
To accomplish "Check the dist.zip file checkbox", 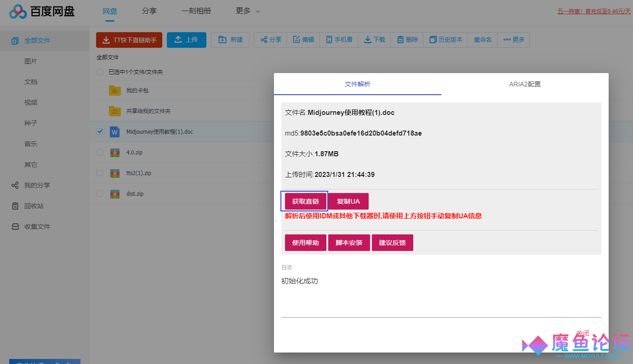I will (x=100, y=193).
